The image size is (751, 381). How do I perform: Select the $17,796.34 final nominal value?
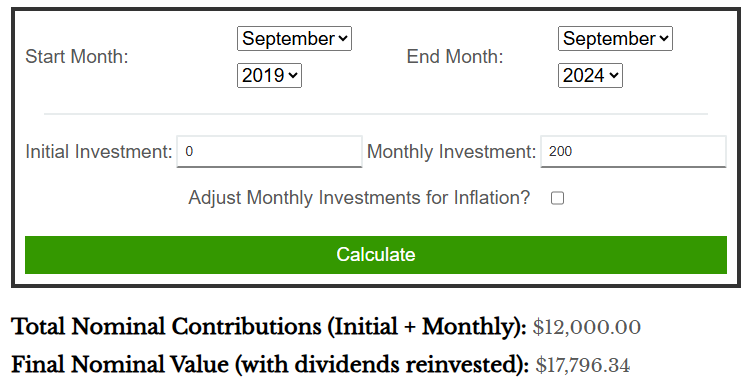[582, 365]
